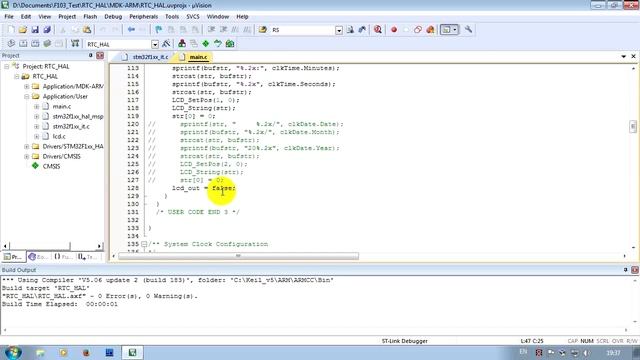Insert a bookmark with the flag icon

point(158,29)
